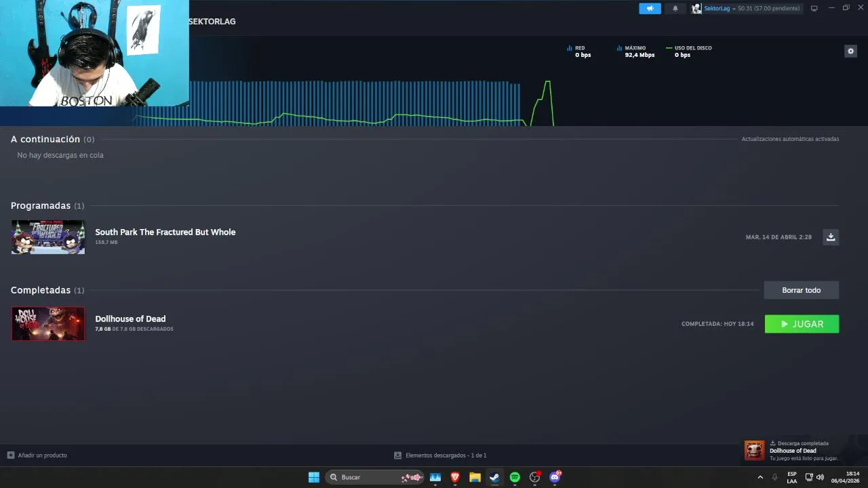Viewport: 868px width, 488px height.
Task: Open the SektorLag profile avatar
Action: pyautogui.click(x=696, y=8)
